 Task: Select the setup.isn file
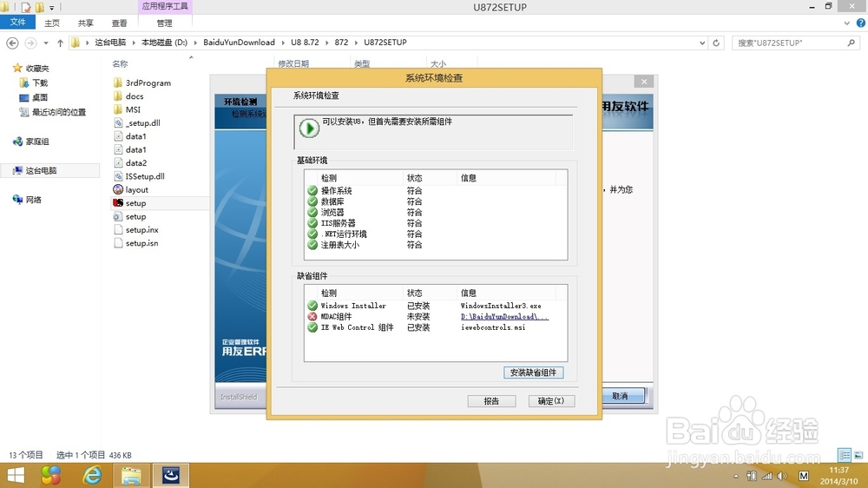(x=141, y=242)
